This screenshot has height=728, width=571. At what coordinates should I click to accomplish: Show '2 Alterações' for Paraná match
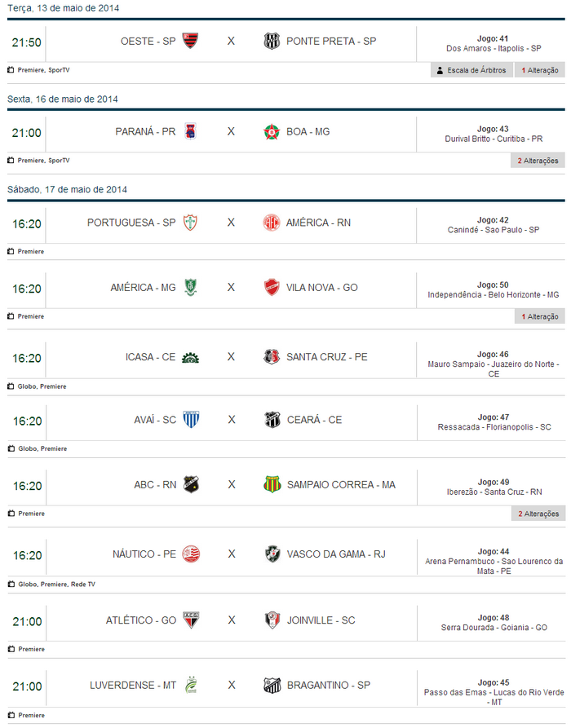(x=538, y=161)
